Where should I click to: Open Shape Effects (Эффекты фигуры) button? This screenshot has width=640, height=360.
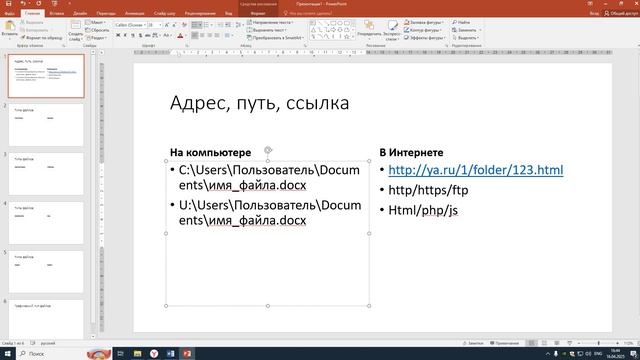click(424, 38)
